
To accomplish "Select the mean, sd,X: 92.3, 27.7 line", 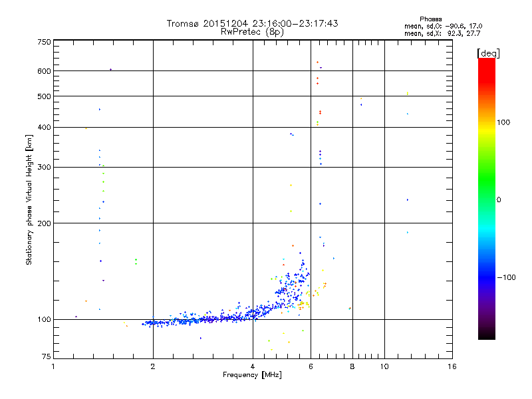I will [x=442, y=33].
